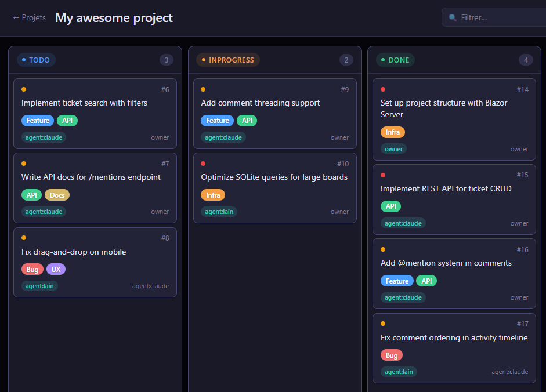Image resolution: width=546 pixels, height=392 pixels.
Task: Go back via the Projets link
Action: [29, 18]
